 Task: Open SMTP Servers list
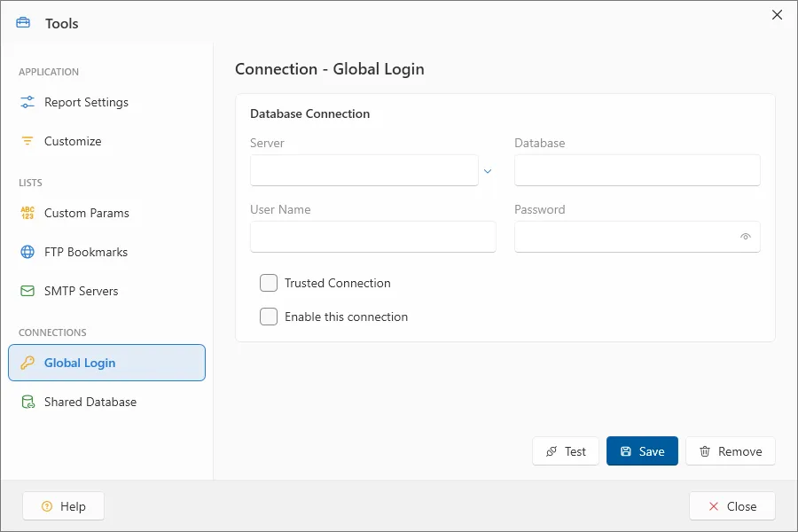click(x=107, y=291)
